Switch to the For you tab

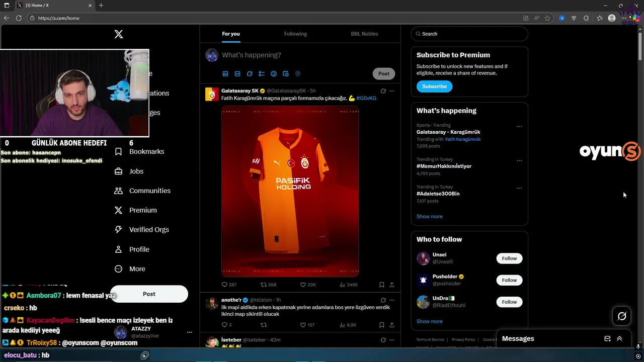(x=231, y=34)
